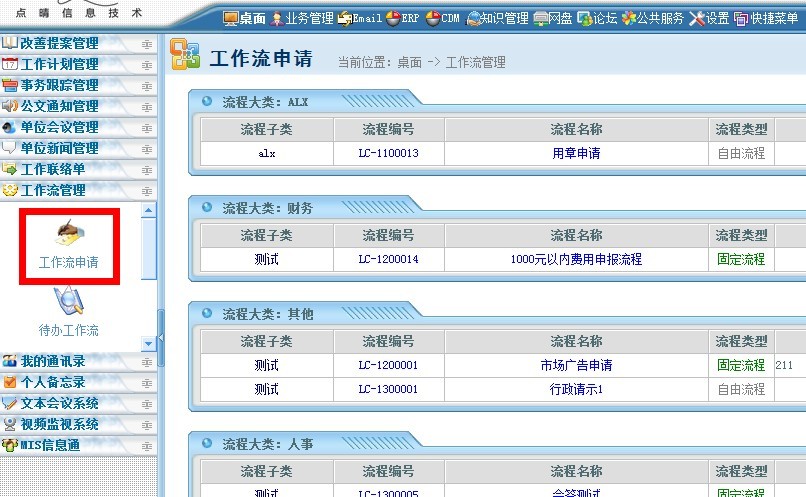Open the CDM module icon
This screenshot has width=806, height=497.
click(x=432, y=18)
